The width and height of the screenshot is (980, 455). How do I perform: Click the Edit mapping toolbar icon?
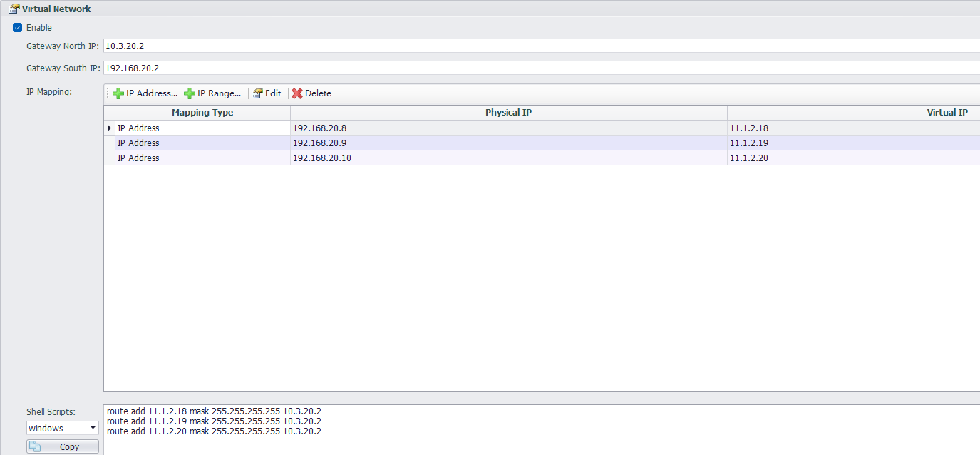pos(257,93)
